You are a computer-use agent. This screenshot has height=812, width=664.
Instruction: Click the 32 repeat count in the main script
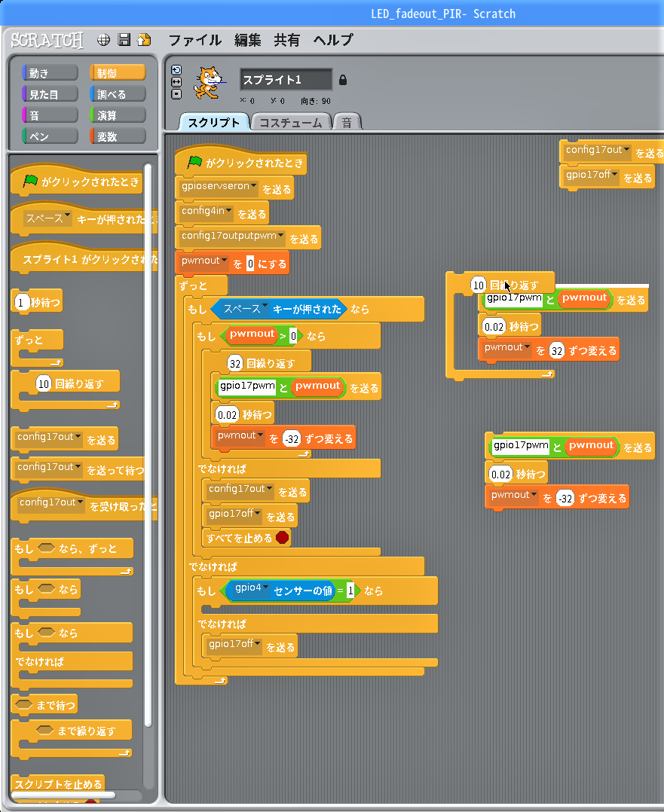click(235, 364)
